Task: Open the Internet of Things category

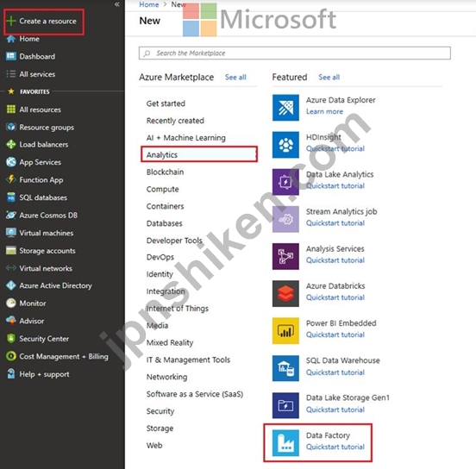Action: 178,309
